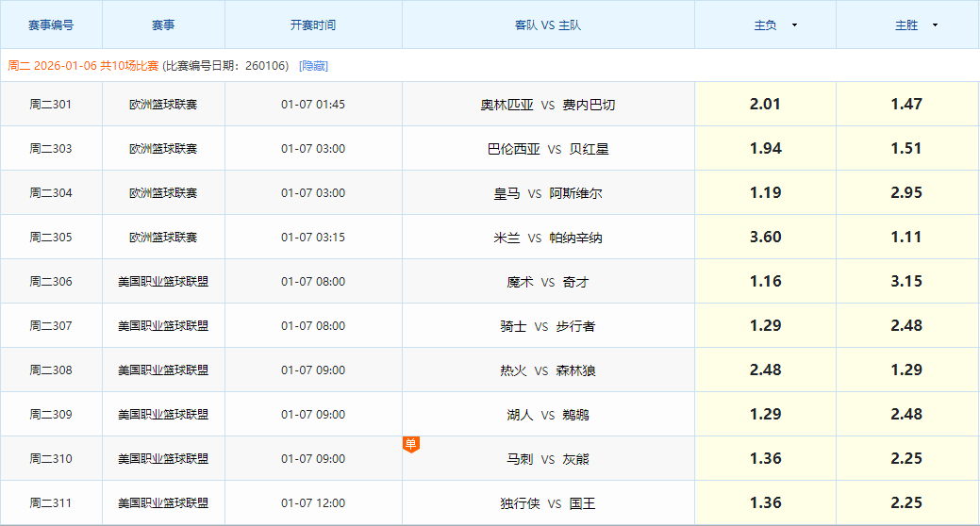980x526 pixels.
Task: Click match number 周二304
Action: point(51,193)
